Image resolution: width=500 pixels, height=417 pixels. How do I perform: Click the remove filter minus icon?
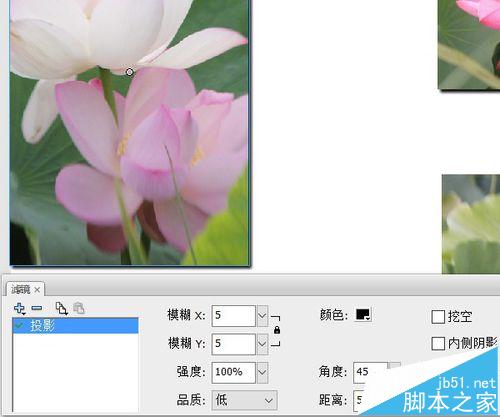pyautogui.click(x=36, y=308)
